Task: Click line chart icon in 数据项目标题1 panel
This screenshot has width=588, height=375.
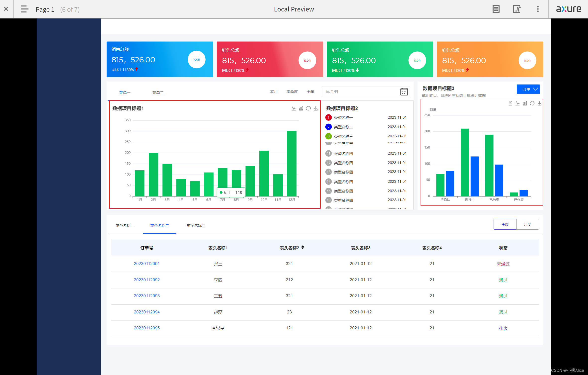Action: [x=294, y=108]
